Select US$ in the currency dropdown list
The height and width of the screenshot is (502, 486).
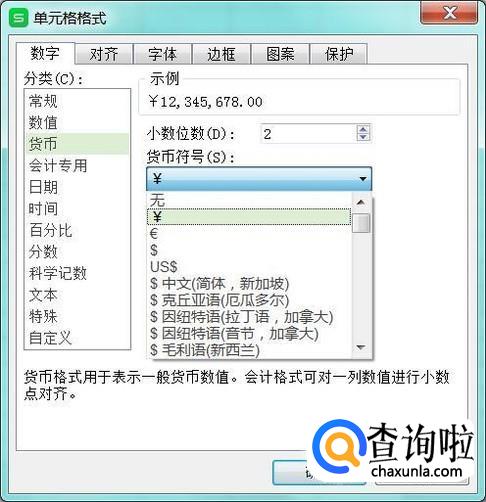pyautogui.click(x=249, y=267)
